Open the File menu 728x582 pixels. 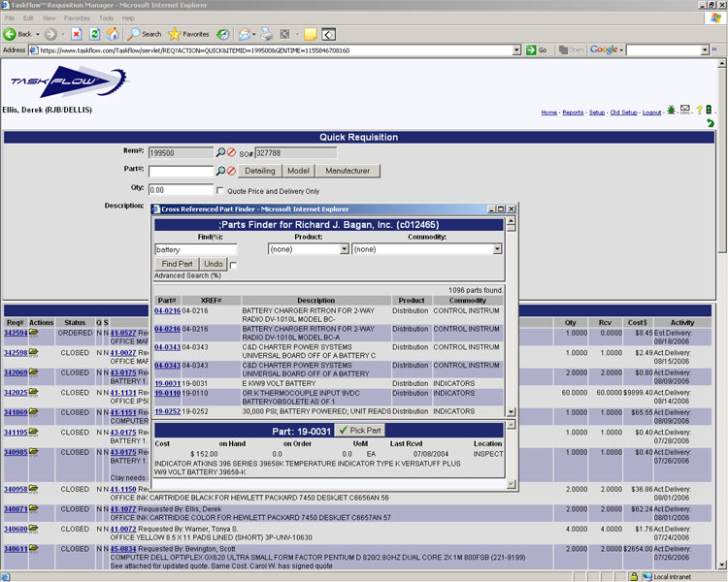(10, 18)
